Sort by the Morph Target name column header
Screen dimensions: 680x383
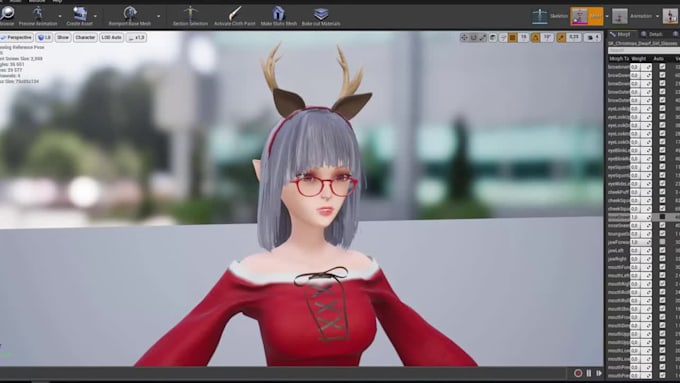tap(618, 59)
